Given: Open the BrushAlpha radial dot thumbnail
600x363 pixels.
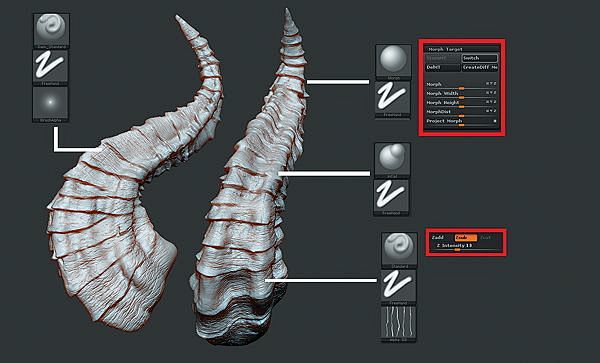Looking at the screenshot, I should (x=51, y=104).
